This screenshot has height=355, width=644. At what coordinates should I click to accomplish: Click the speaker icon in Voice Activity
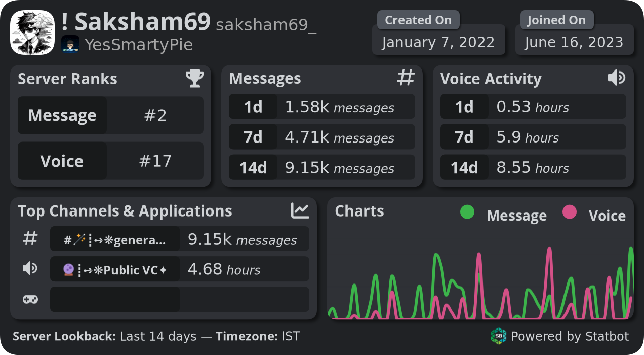pos(616,78)
